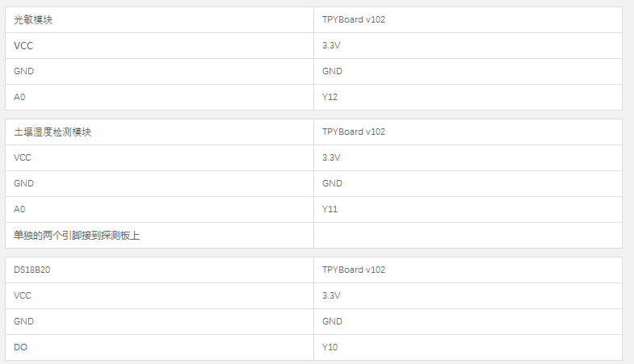Click the DS18B20 header cell
Screen dimensions: 634x364
tap(159, 270)
